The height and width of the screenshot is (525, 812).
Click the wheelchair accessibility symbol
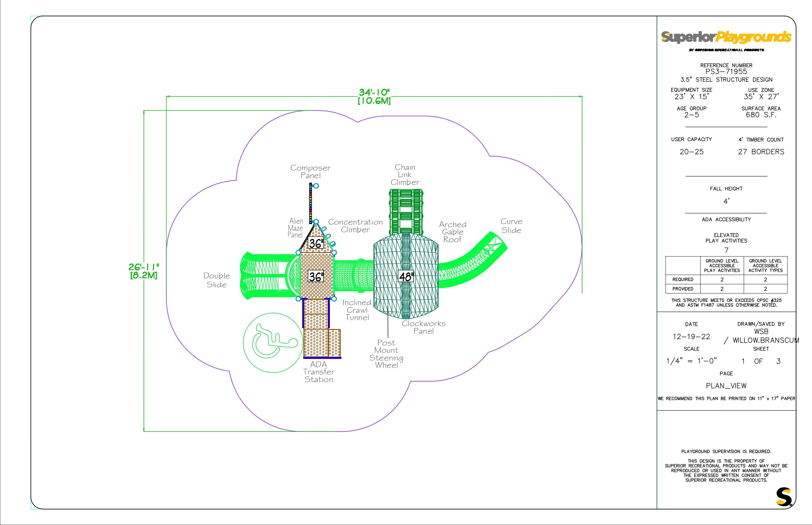click(273, 342)
